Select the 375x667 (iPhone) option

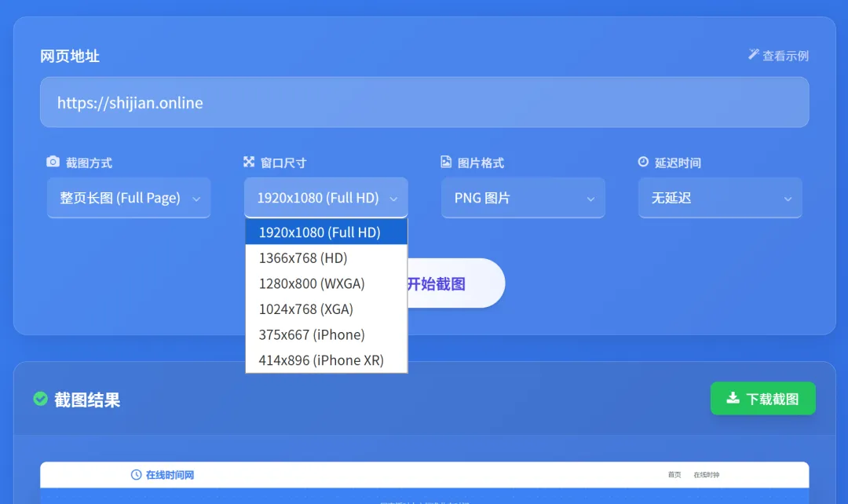coord(326,334)
